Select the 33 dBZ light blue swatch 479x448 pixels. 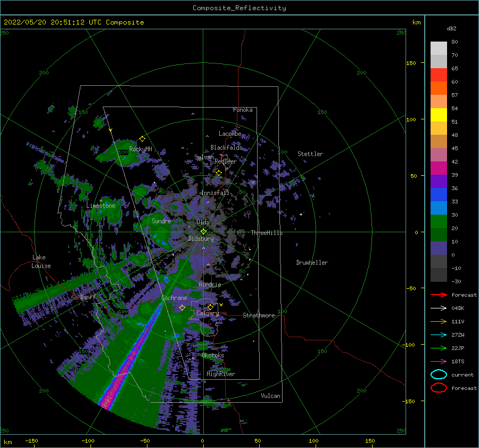coord(439,208)
